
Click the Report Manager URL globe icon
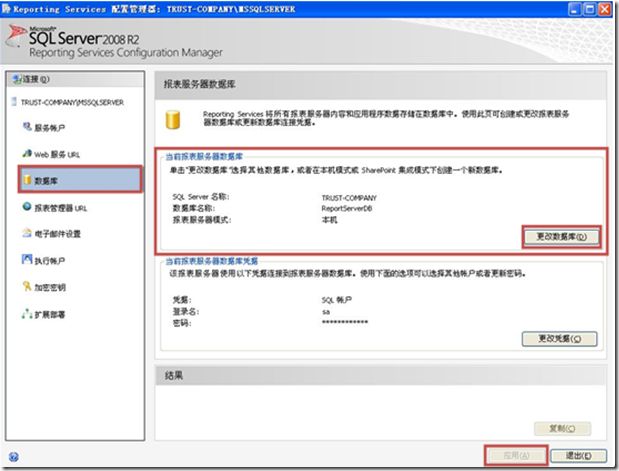pyautogui.click(x=27, y=206)
